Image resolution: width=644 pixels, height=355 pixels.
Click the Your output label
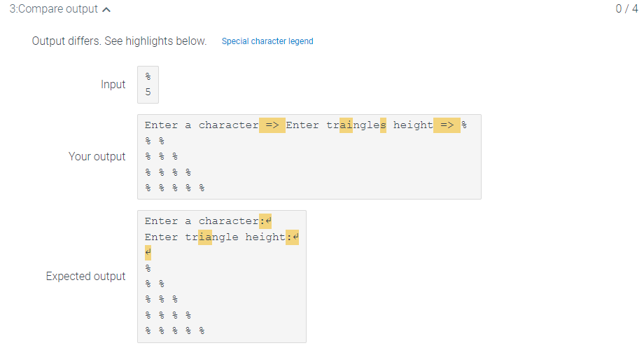pos(97,157)
